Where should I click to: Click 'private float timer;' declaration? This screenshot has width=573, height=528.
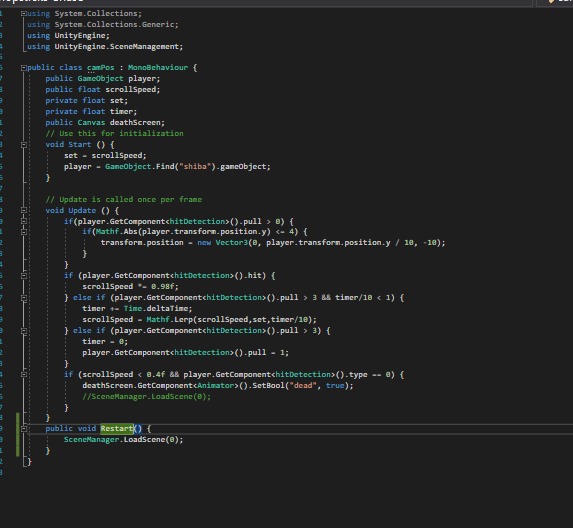91,111
